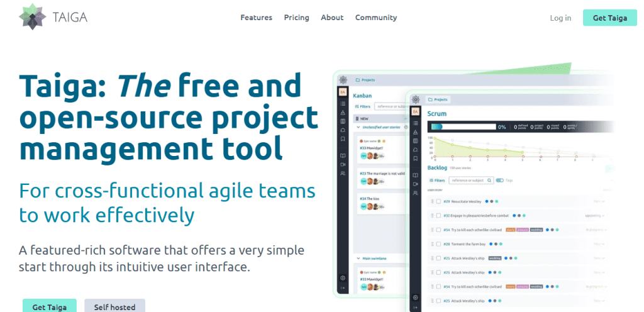
Task: Go to the About page
Action: coord(332,18)
